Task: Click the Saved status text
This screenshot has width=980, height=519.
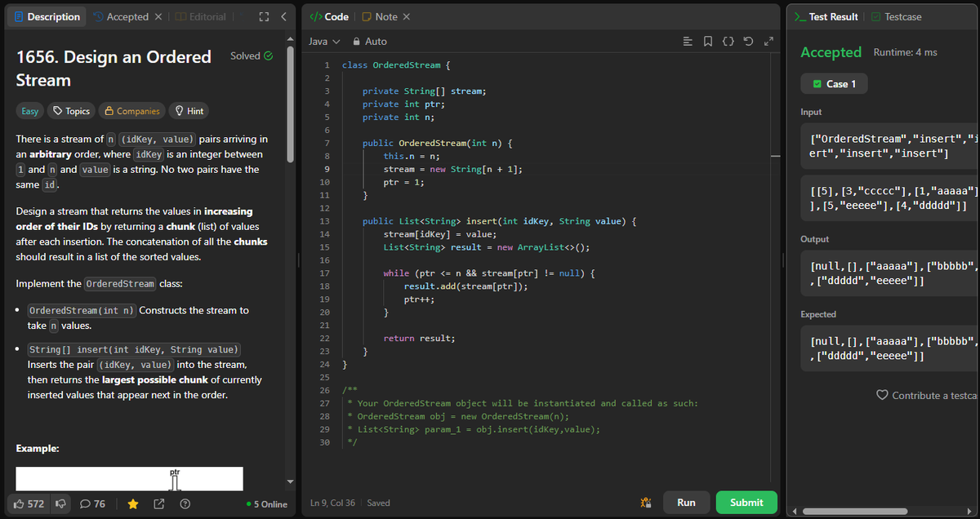Action: (x=378, y=503)
